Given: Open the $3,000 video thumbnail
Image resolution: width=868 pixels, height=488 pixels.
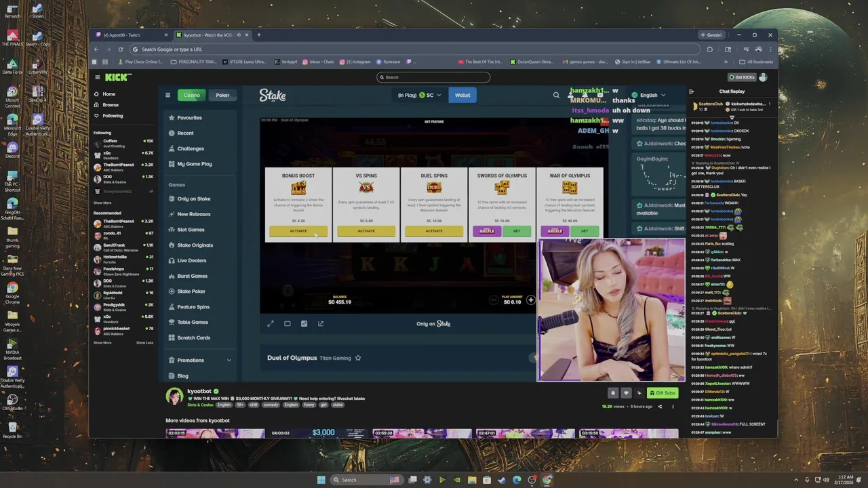Looking at the screenshot, I should click(x=319, y=433).
